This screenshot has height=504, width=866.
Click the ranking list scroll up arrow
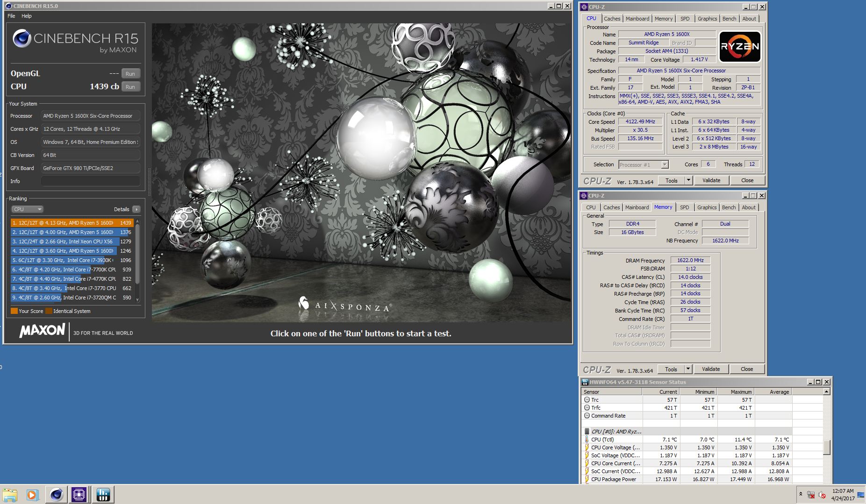point(137,221)
